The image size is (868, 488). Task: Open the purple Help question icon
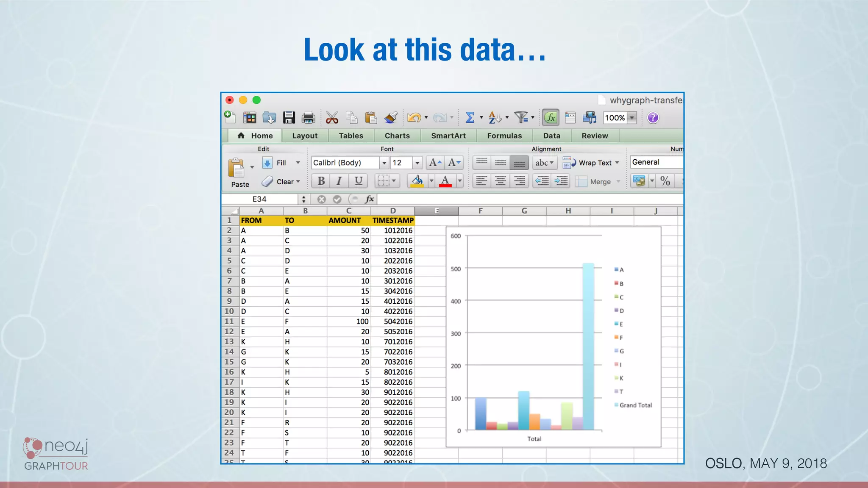(653, 117)
